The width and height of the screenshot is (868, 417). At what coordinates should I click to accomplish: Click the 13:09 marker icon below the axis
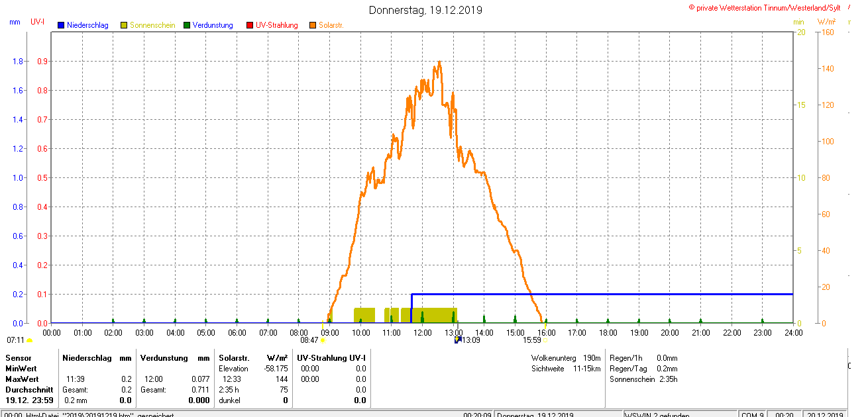coord(457,340)
